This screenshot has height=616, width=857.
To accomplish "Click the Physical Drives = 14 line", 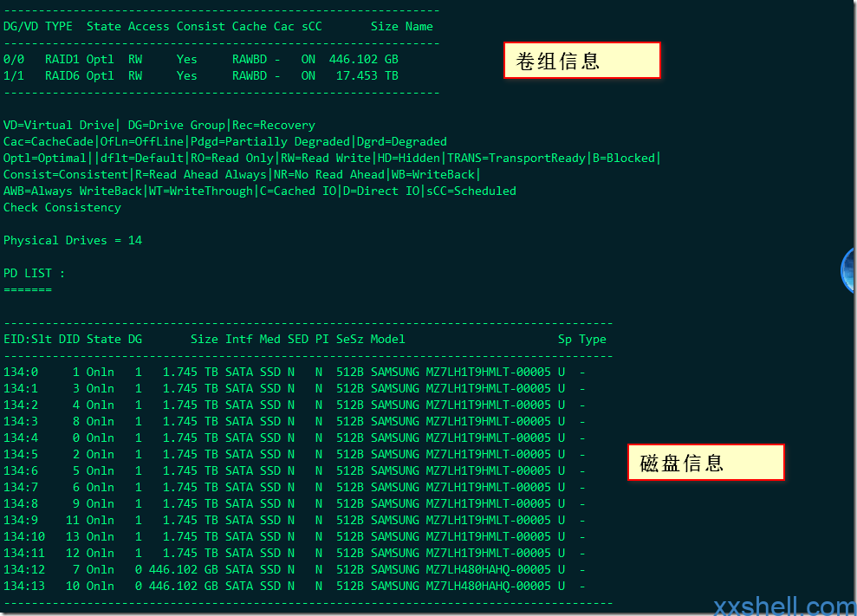I will click(x=73, y=241).
